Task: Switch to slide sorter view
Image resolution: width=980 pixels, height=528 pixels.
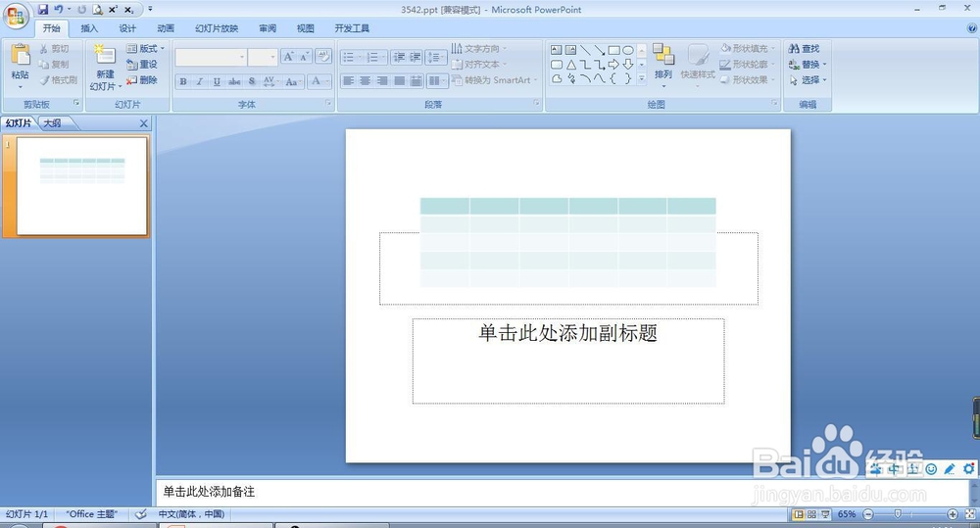Action: tap(811, 514)
